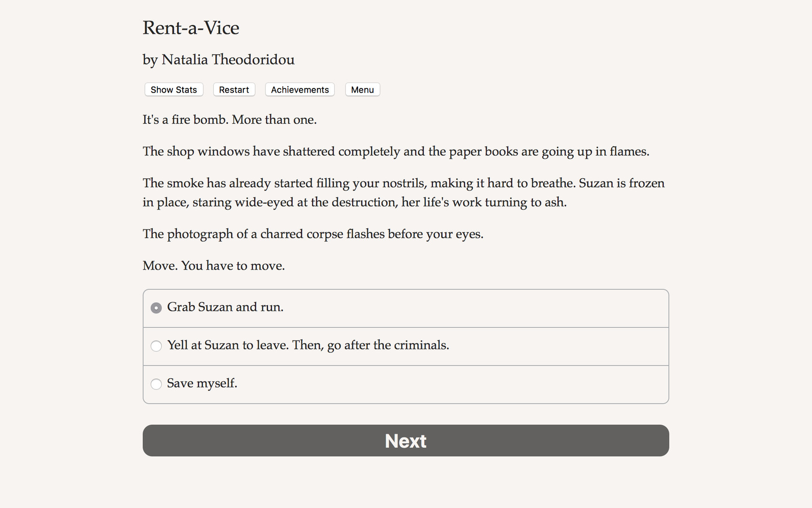Click the Next button label text
The image size is (812, 508).
click(405, 441)
